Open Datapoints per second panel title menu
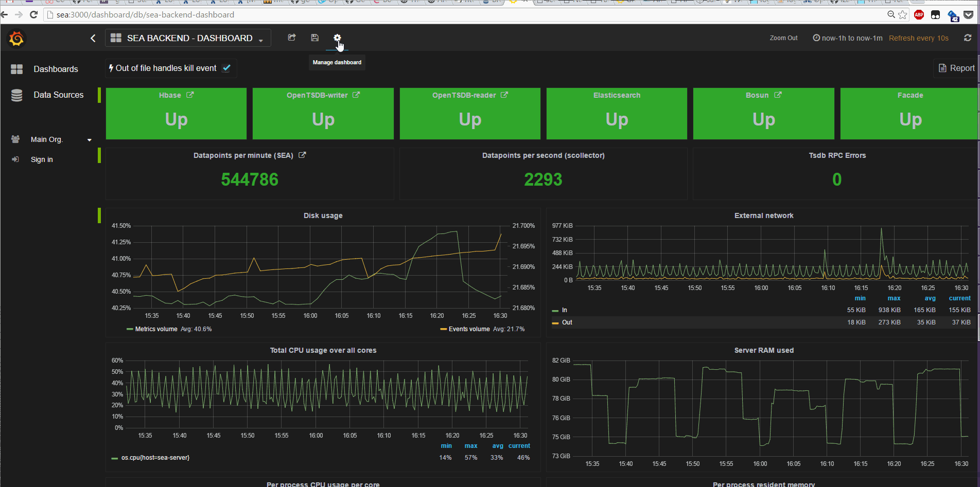 [543, 155]
